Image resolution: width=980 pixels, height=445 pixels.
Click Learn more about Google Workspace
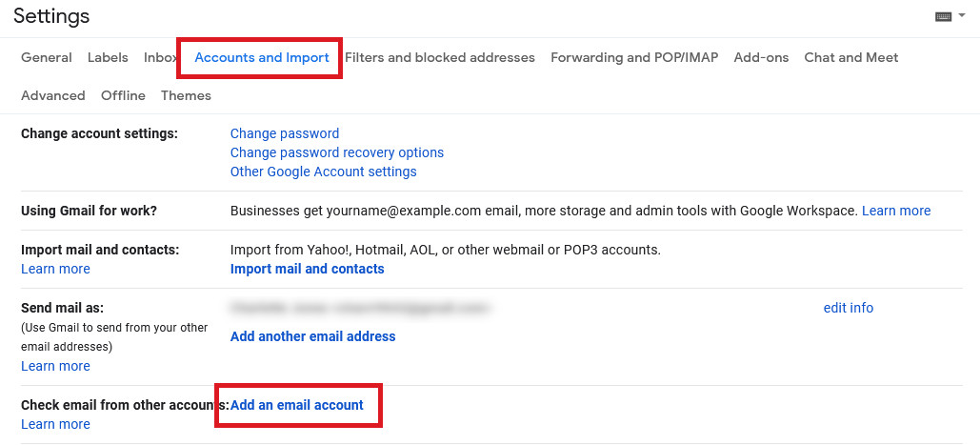click(x=896, y=211)
